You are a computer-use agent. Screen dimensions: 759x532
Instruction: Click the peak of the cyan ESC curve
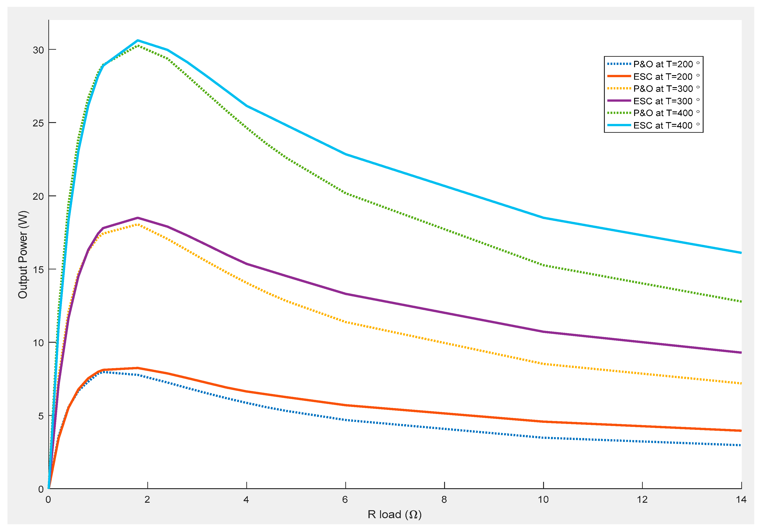138,41
